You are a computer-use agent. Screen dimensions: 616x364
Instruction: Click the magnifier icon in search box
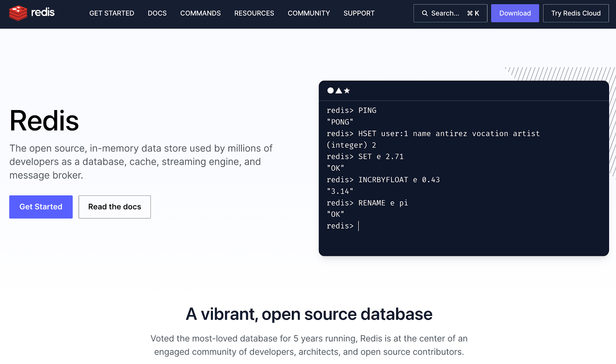(x=425, y=13)
